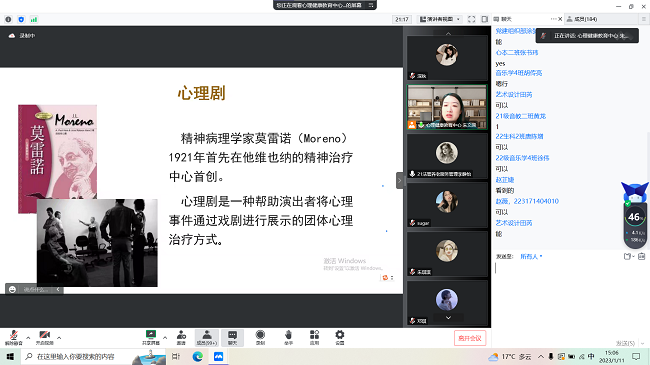
Task: Open settings gear in meeting toolbar
Action: pyautogui.click(x=340, y=338)
